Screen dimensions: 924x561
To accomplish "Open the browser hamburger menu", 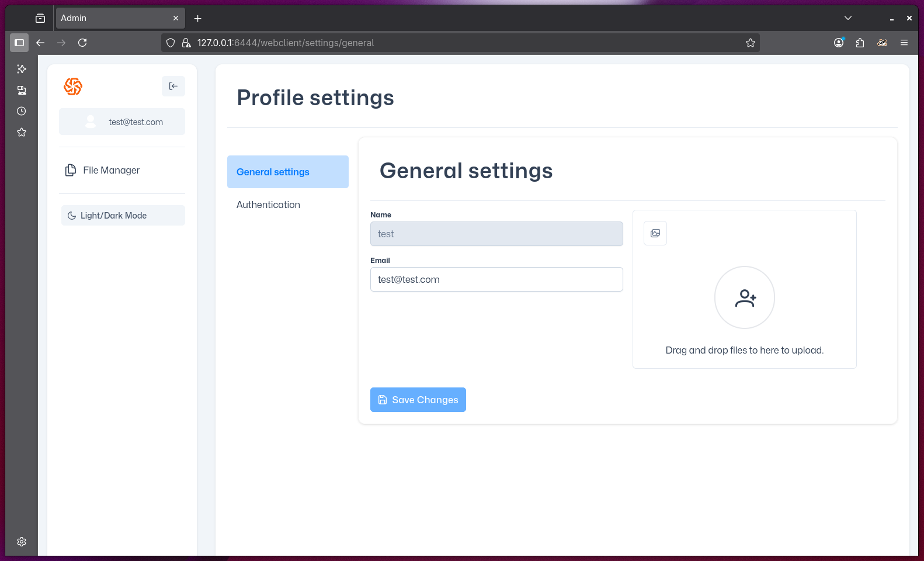I will pyautogui.click(x=904, y=43).
